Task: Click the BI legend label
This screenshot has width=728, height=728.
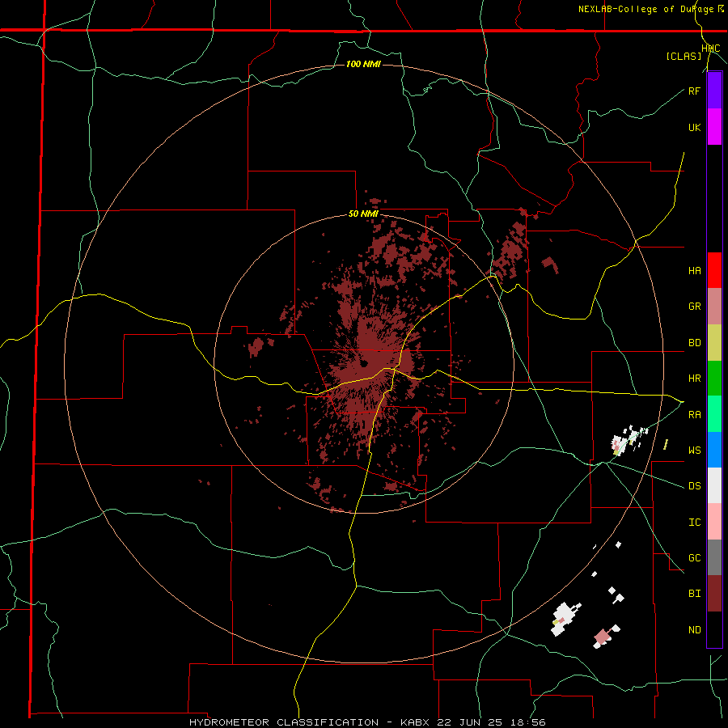Action: 694,594
